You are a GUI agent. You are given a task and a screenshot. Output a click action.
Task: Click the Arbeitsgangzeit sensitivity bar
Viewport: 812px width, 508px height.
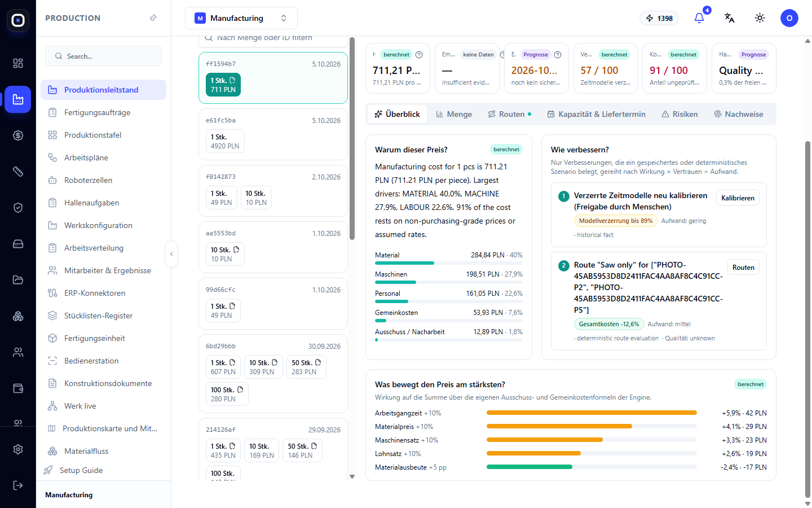(x=592, y=413)
